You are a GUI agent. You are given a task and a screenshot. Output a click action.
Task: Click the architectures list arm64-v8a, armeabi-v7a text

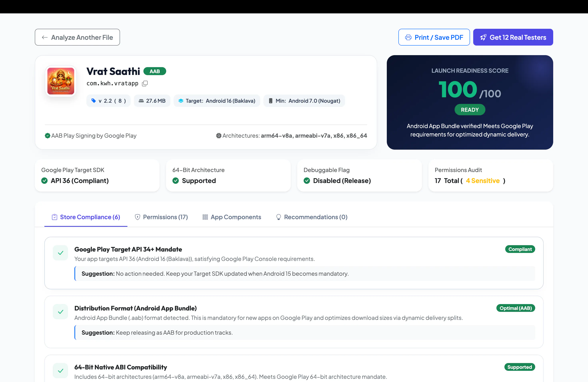tap(314, 136)
